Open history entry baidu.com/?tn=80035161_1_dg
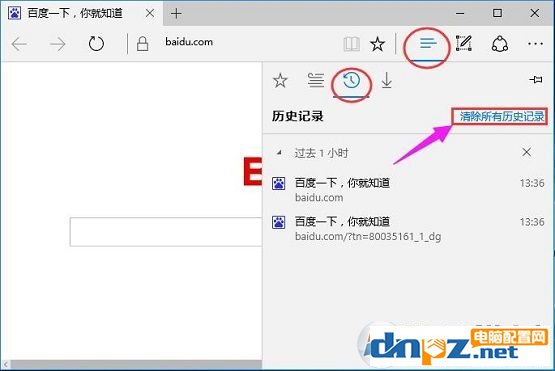Image resolution: width=555 pixels, height=371 pixels. tap(408, 229)
